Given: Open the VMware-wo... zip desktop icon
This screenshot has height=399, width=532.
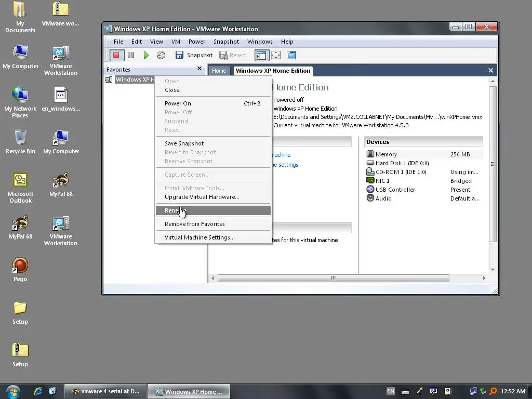Looking at the screenshot, I should [61, 14].
